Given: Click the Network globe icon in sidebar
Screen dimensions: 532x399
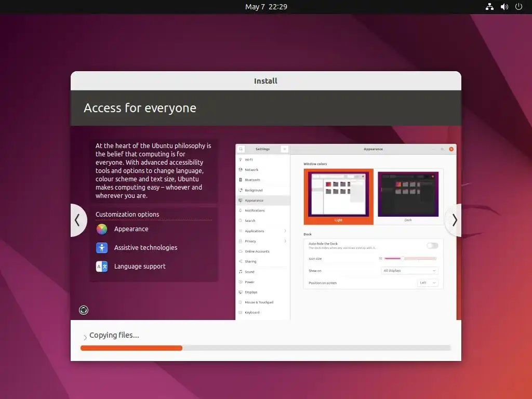Looking at the screenshot, I should coord(241,170).
